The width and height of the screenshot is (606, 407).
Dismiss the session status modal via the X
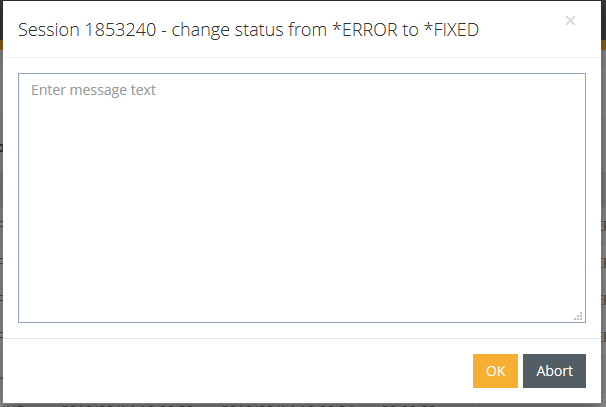[x=570, y=20]
